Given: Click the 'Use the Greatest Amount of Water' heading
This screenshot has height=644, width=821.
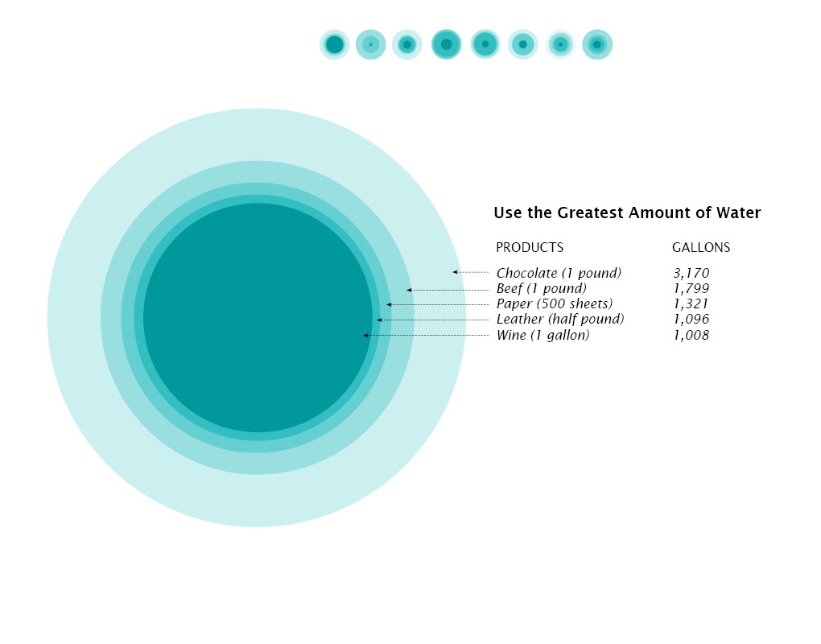Looking at the screenshot, I should point(627,213).
